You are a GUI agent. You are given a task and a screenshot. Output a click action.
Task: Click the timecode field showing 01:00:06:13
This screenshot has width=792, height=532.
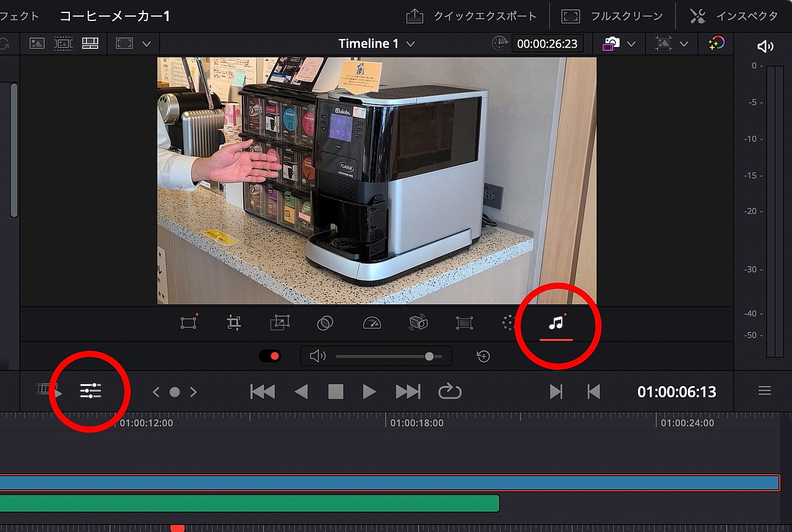(676, 391)
